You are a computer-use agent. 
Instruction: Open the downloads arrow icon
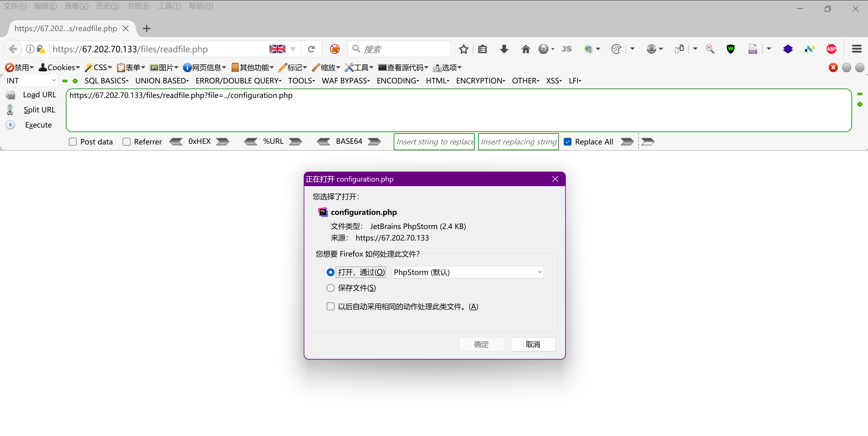click(504, 49)
